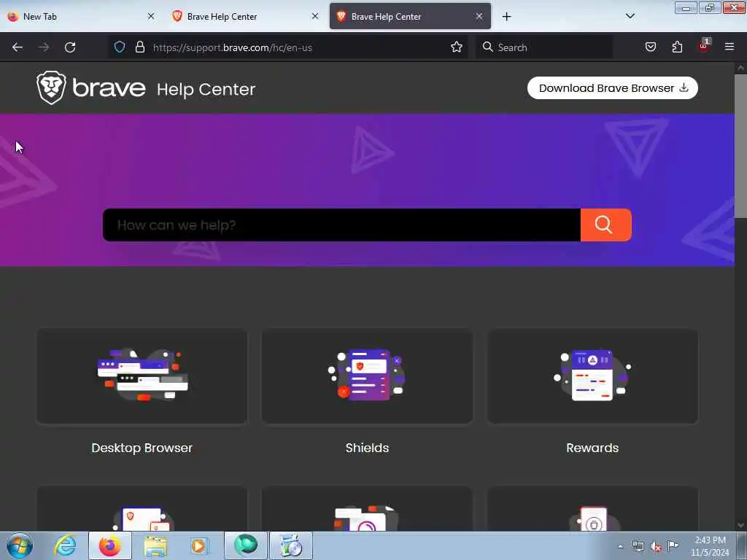Image resolution: width=747 pixels, height=560 pixels.
Task: Click the Firefox Search box
Action: pyautogui.click(x=544, y=47)
